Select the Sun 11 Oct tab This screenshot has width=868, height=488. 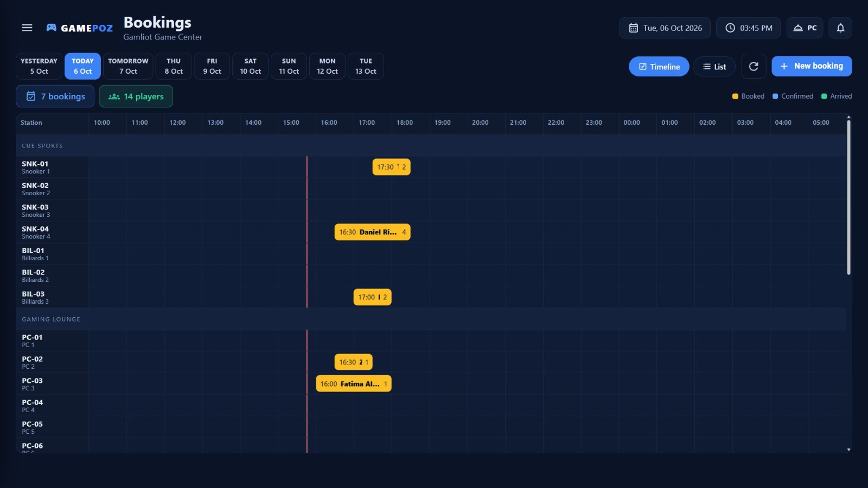(x=289, y=66)
